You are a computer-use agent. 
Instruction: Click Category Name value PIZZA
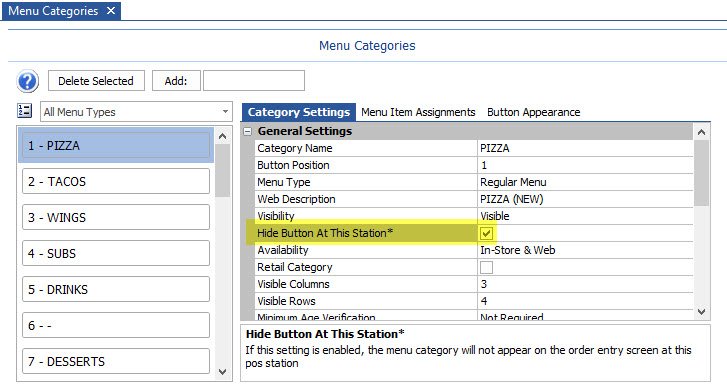[x=585, y=148]
